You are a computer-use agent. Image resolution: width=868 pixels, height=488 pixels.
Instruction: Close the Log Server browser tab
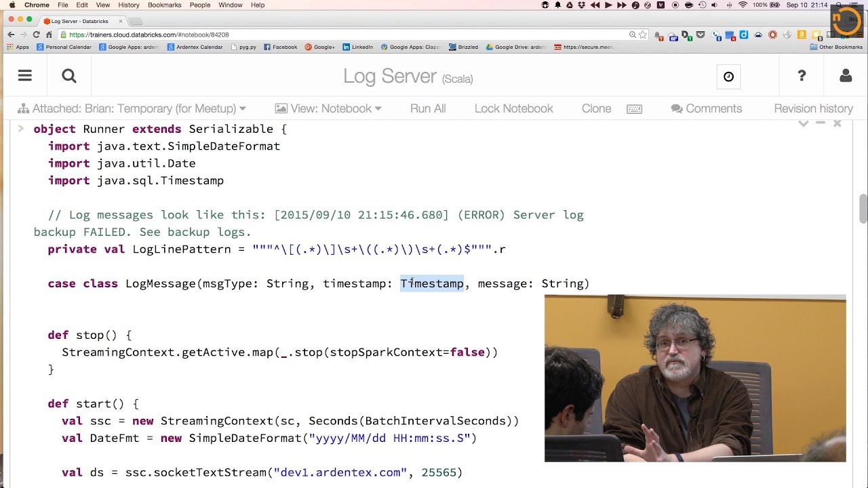click(x=121, y=21)
